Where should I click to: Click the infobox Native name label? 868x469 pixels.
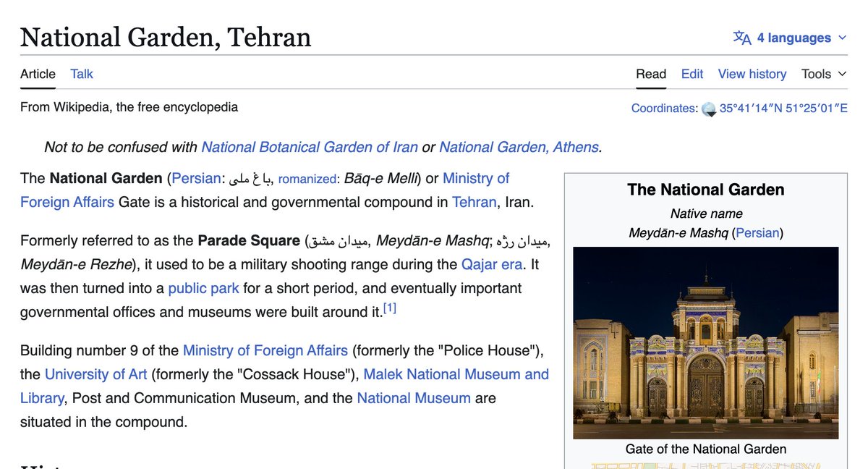click(706, 214)
